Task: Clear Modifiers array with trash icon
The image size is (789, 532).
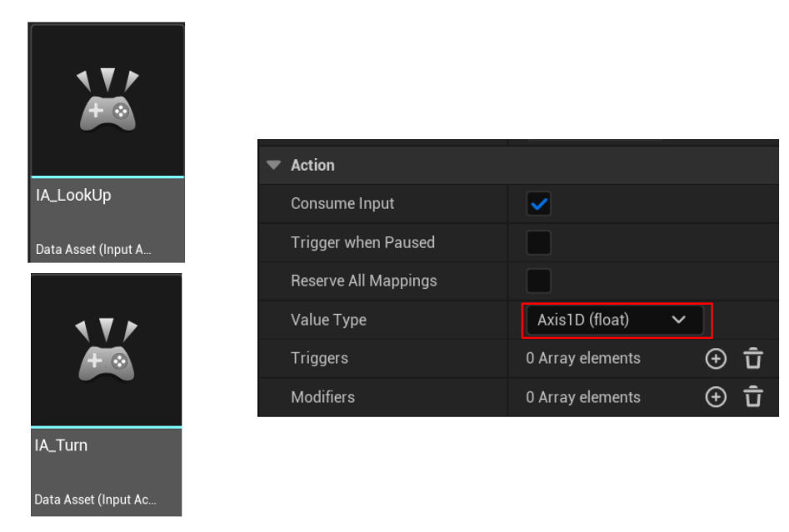Action: [x=753, y=397]
